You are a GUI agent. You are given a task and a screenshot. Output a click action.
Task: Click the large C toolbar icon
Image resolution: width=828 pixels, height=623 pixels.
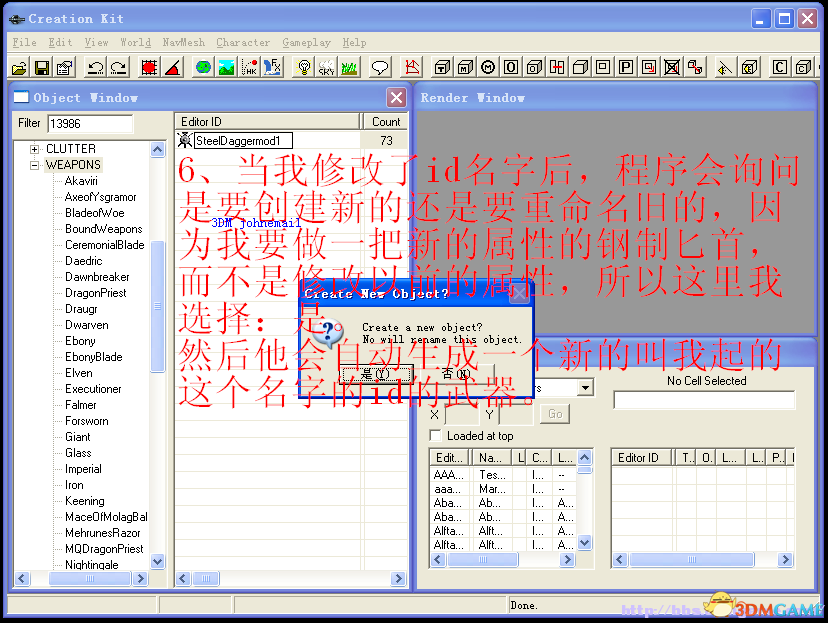click(x=779, y=68)
